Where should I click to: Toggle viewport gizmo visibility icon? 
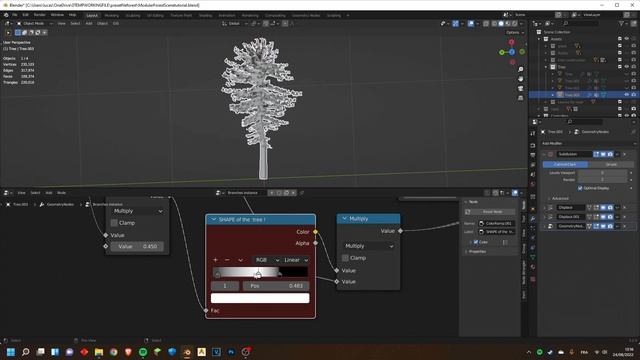(x=456, y=24)
